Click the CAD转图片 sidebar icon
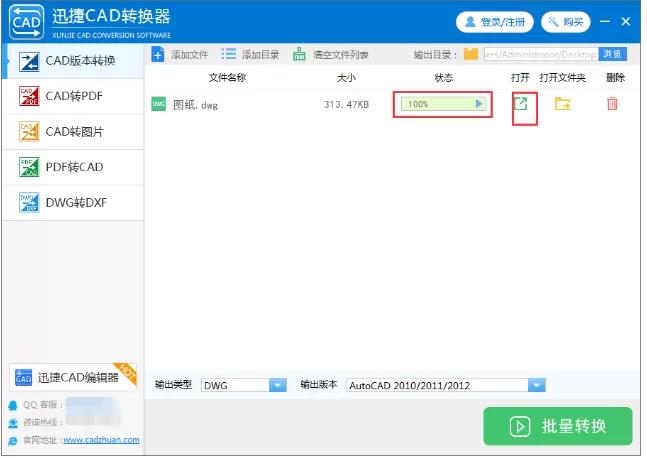 (29, 132)
